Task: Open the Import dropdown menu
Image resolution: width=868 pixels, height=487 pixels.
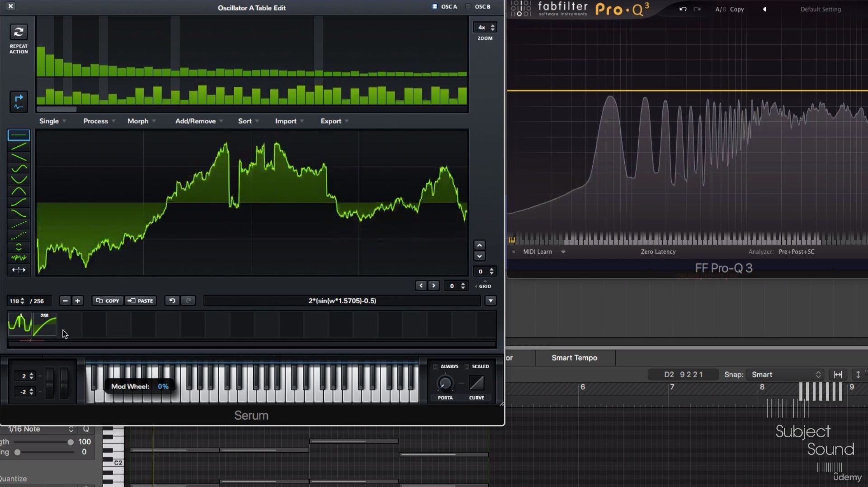Action: [x=289, y=121]
